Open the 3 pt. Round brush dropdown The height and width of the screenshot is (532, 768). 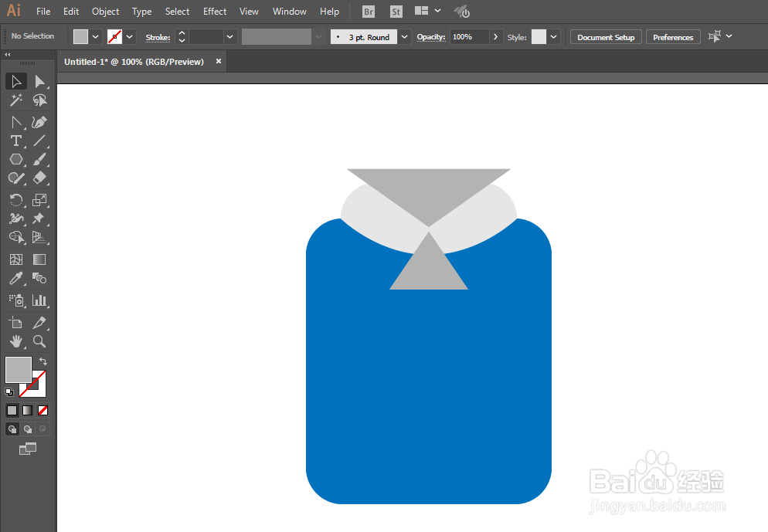404,37
